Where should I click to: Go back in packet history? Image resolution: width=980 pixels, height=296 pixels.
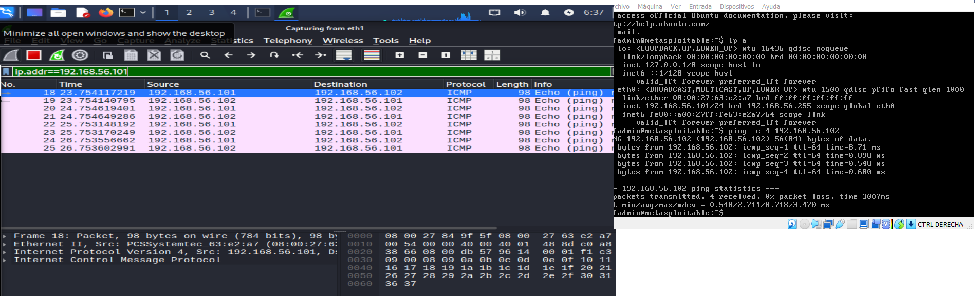tap(229, 55)
